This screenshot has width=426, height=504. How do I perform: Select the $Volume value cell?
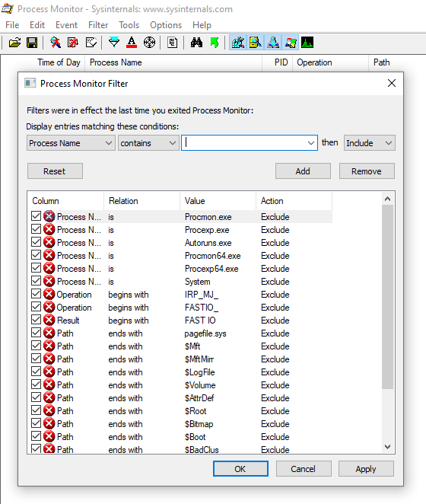[x=200, y=385]
